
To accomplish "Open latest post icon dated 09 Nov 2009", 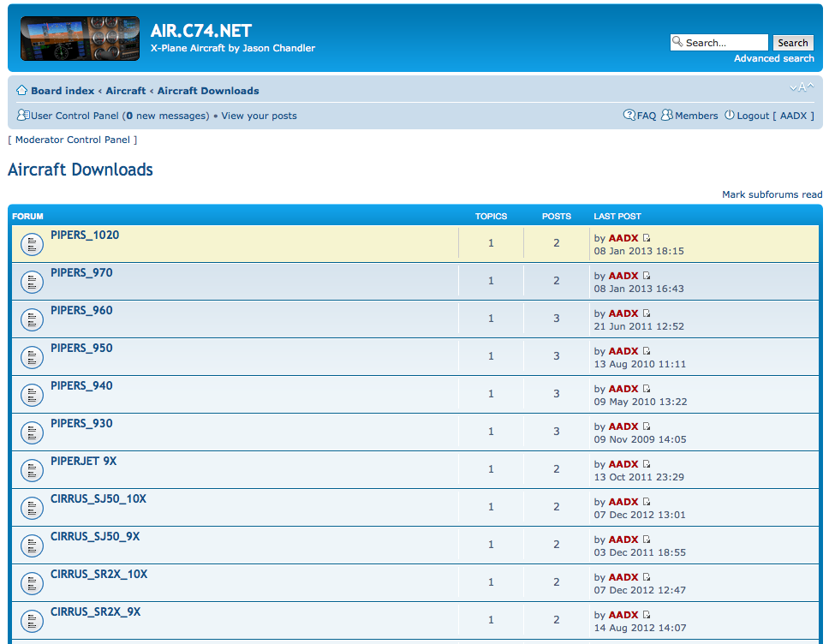I will coord(647,426).
